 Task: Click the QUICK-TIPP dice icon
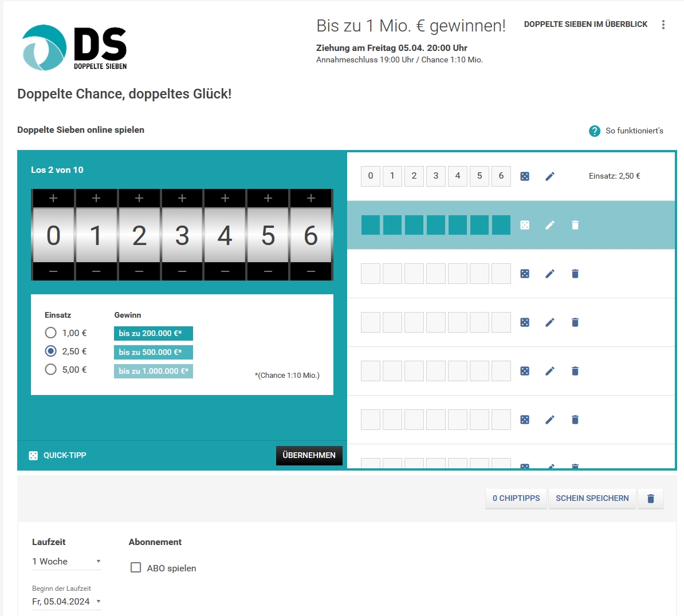point(33,456)
